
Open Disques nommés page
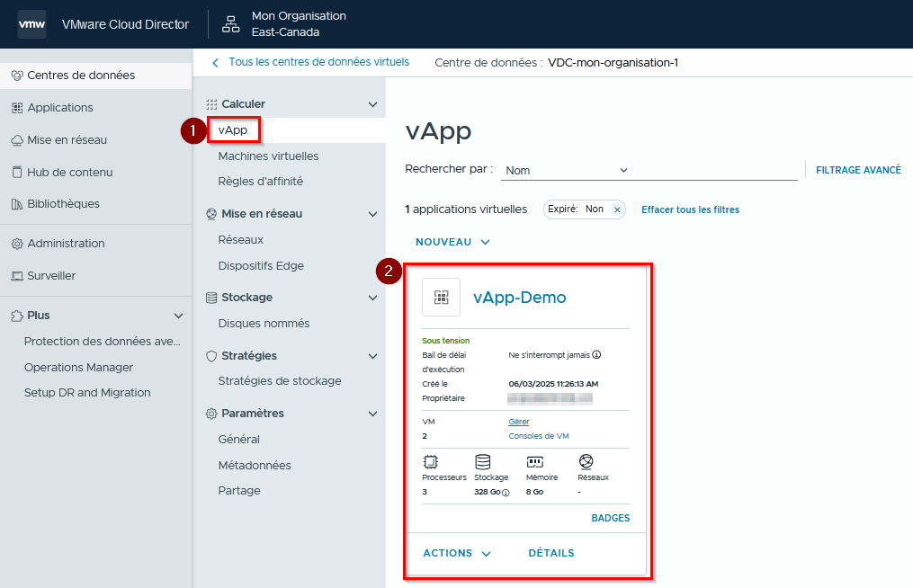click(264, 324)
